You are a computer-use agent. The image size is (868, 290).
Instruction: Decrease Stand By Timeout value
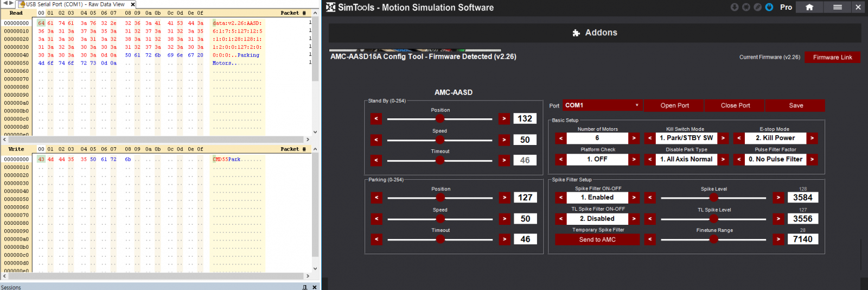(376, 160)
